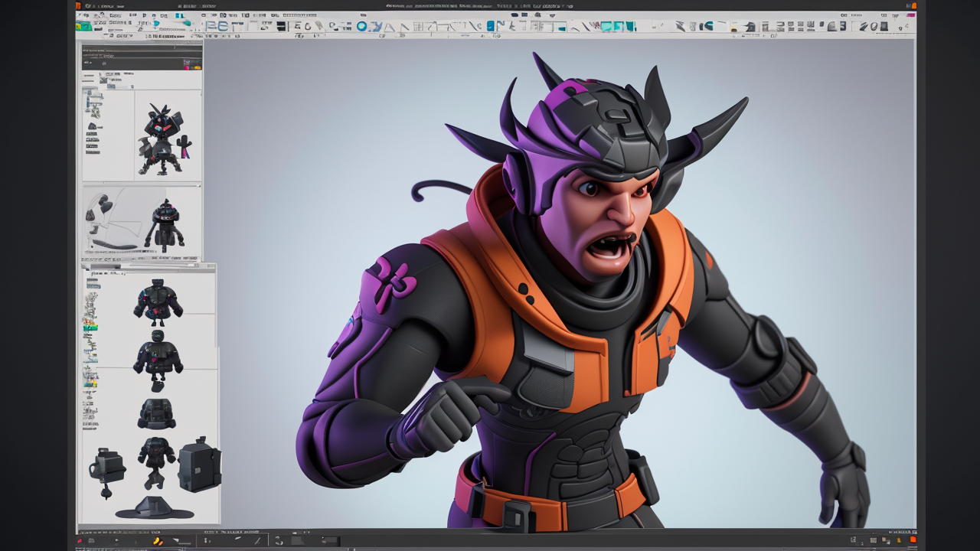980x551 pixels.
Task: Click the yellow-orange icon in the bottom bar
Action: [158, 541]
